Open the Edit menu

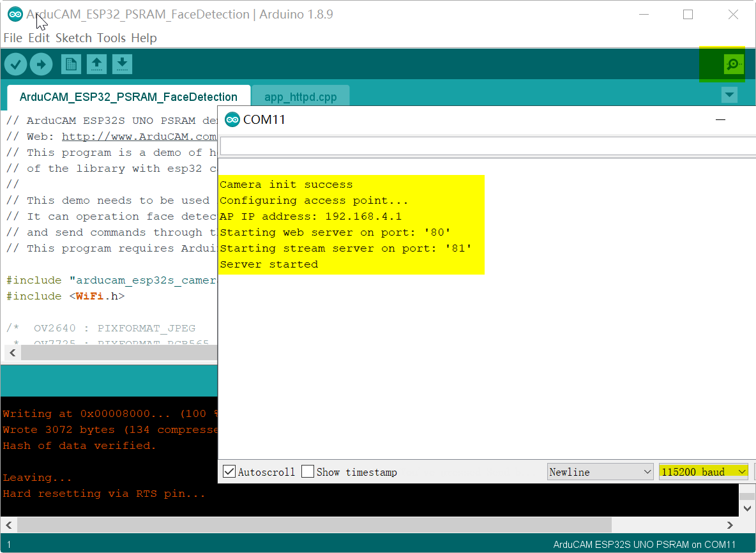(38, 38)
